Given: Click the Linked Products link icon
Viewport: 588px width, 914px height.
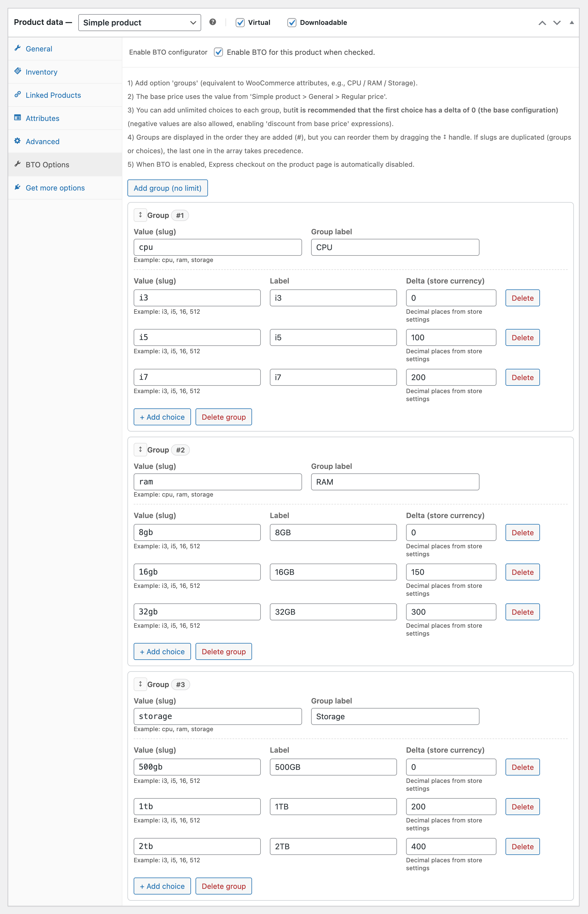Looking at the screenshot, I should tap(18, 94).
